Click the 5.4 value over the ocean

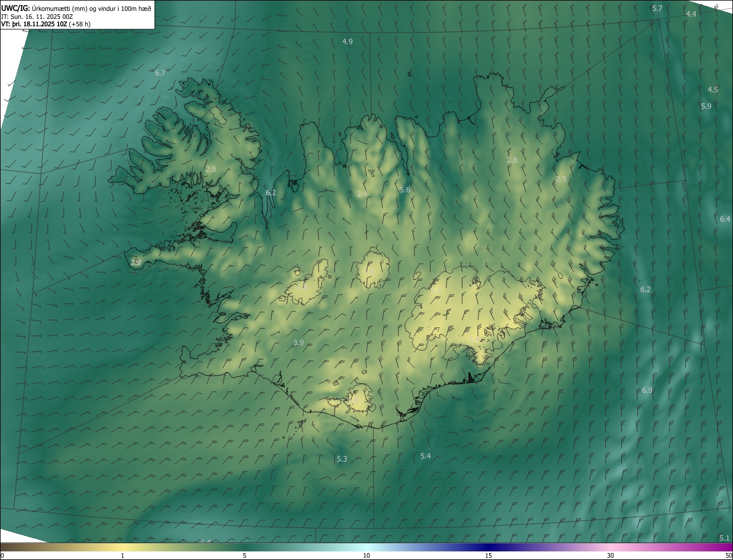pyautogui.click(x=425, y=456)
